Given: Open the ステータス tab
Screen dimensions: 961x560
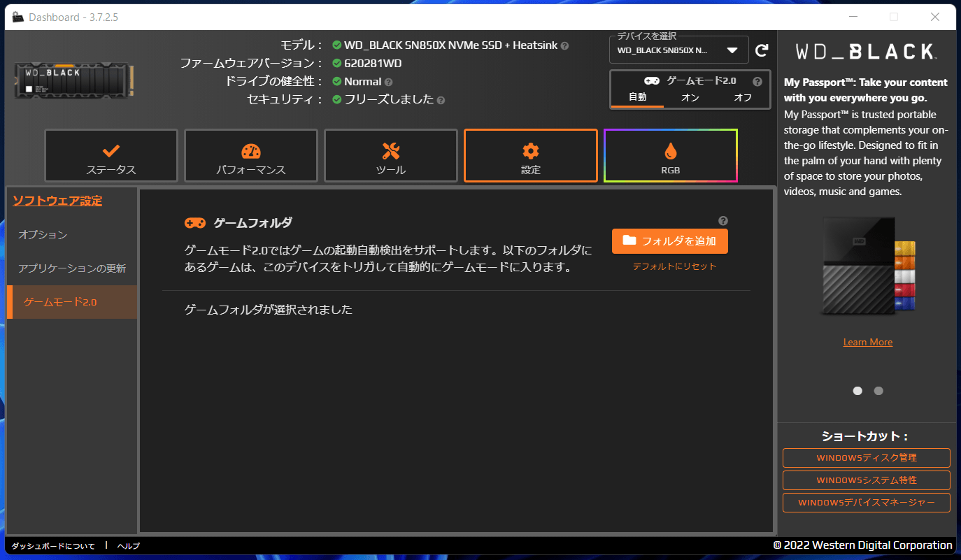Looking at the screenshot, I should coord(111,155).
